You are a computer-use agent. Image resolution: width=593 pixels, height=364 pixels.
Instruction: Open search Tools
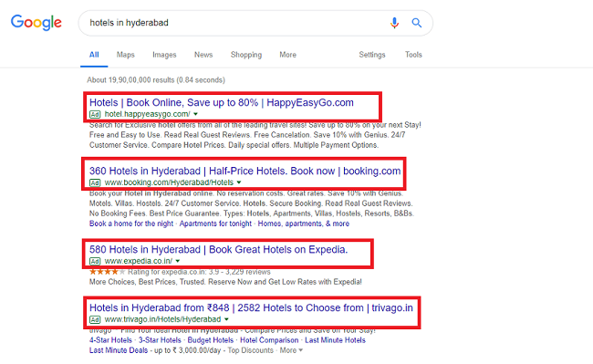pos(413,55)
